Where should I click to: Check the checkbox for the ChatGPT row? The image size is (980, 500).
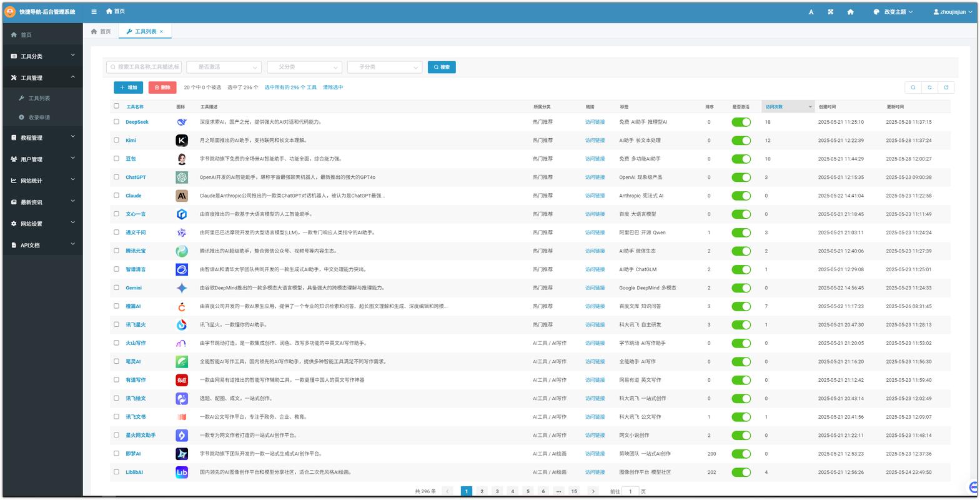[x=116, y=177]
